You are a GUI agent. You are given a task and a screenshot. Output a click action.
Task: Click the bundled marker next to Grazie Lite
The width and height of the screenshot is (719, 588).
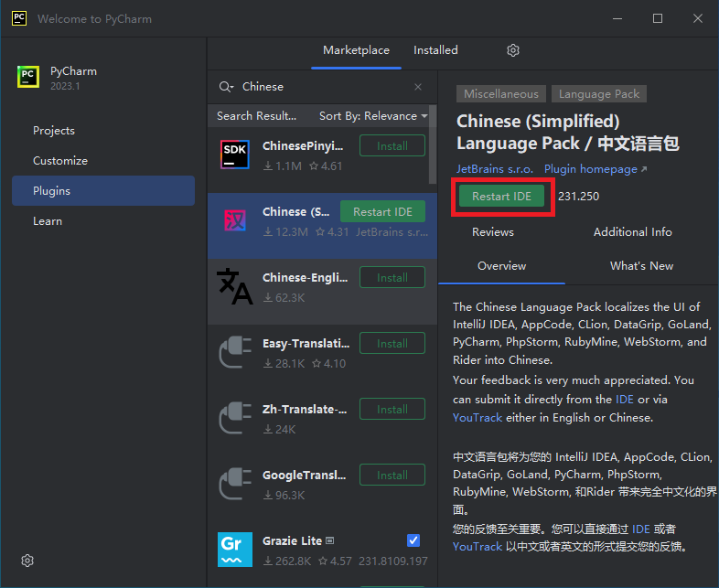click(329, 540)
